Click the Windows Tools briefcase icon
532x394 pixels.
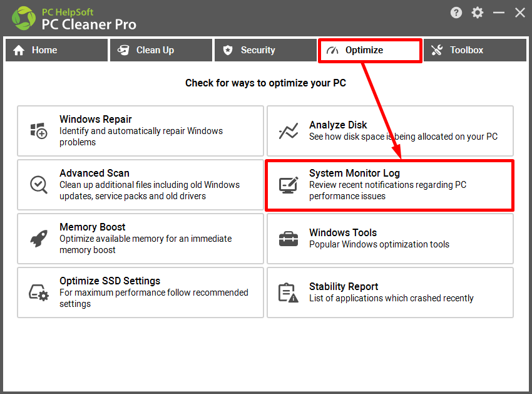pos(289,239)
